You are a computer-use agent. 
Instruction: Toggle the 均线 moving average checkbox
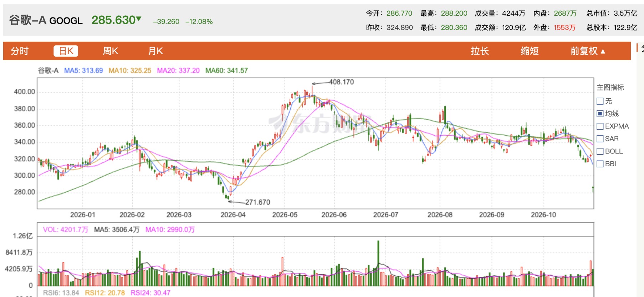pos(600,114)
